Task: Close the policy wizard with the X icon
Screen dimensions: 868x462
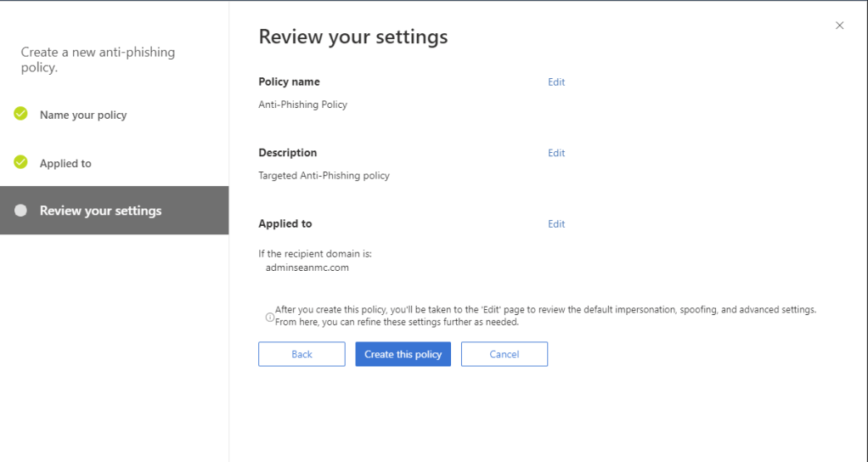Action: (839, 25)
